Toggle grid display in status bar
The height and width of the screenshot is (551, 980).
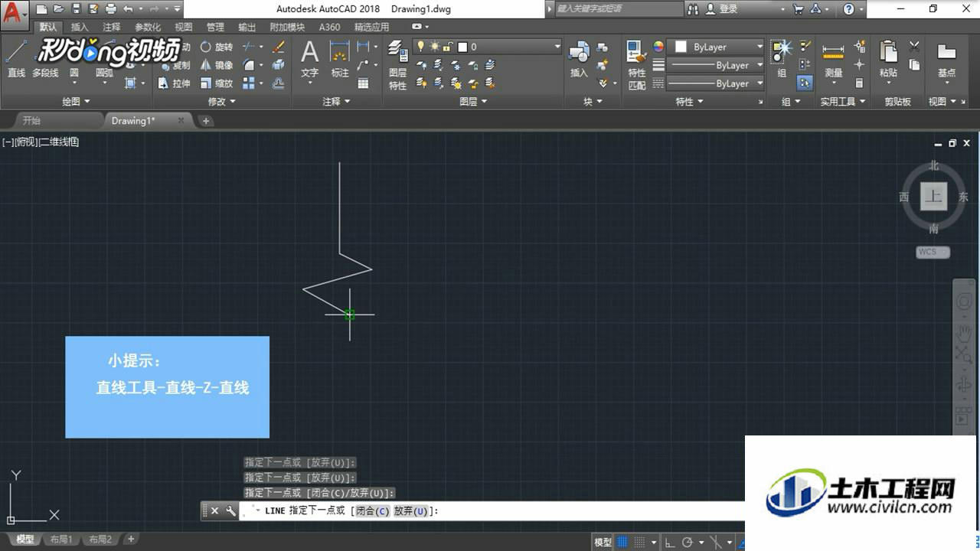(622, 543)
